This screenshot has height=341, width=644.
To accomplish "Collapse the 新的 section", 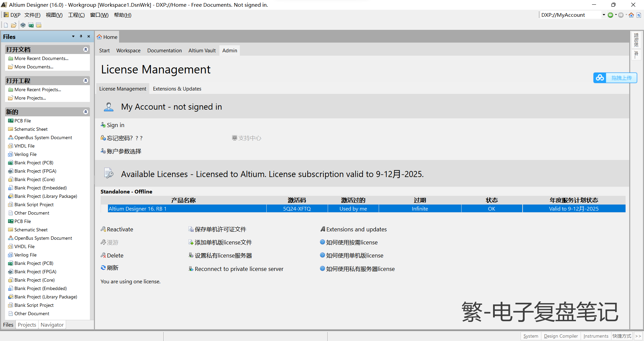I will pyautogui.click(x=86, y=112).
